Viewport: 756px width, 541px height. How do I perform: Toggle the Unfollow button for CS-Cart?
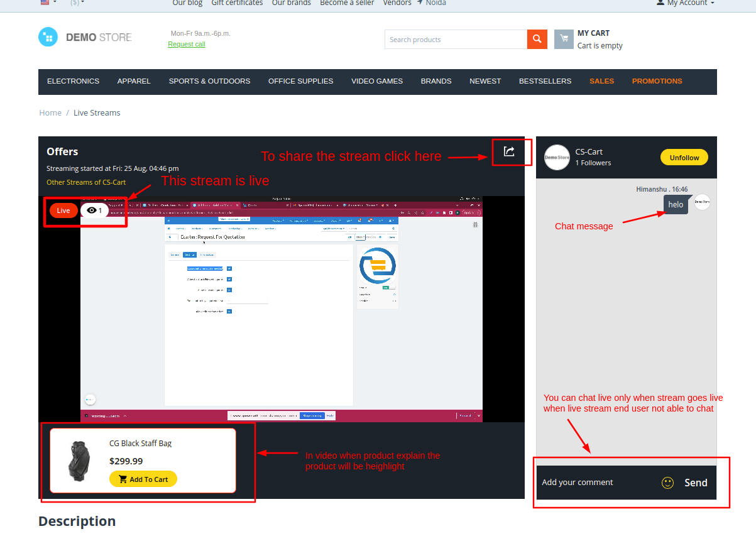pyautogui.click(x=684, y=158)
